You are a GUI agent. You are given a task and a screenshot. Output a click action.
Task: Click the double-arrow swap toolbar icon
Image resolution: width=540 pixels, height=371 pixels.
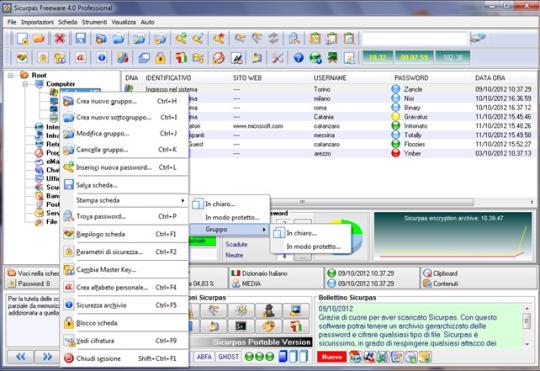[x=273, y=38]
